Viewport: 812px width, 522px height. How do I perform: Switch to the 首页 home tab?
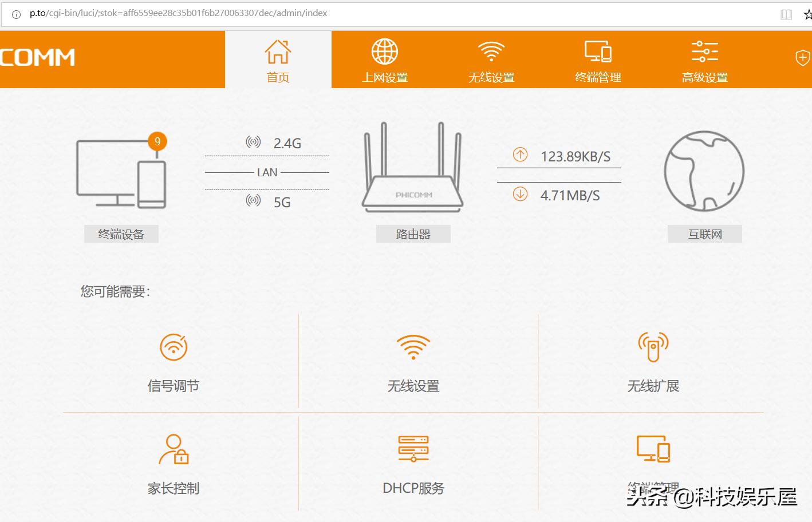278,59
